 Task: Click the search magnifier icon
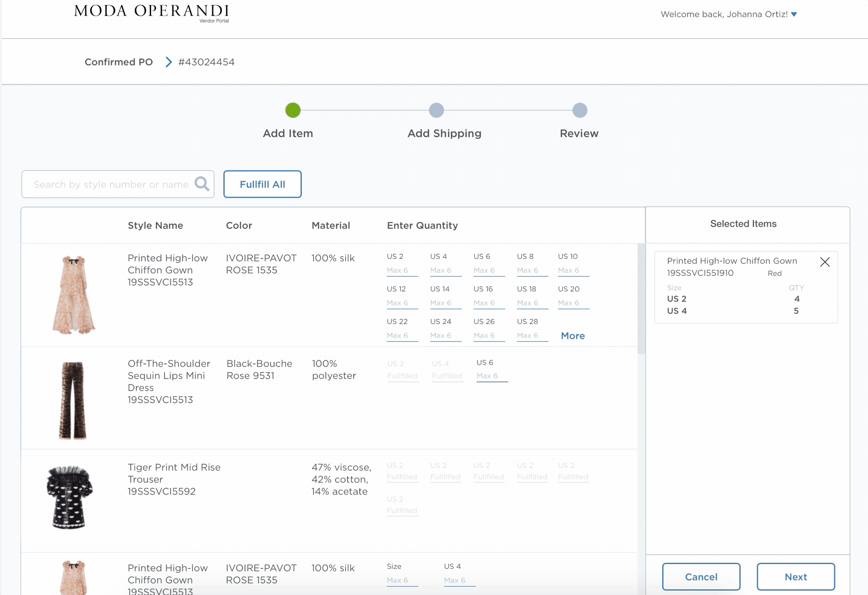pyautogui.click(x=202, y=184)
